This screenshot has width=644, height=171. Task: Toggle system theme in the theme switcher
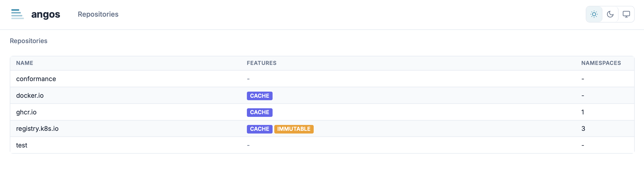626,14
